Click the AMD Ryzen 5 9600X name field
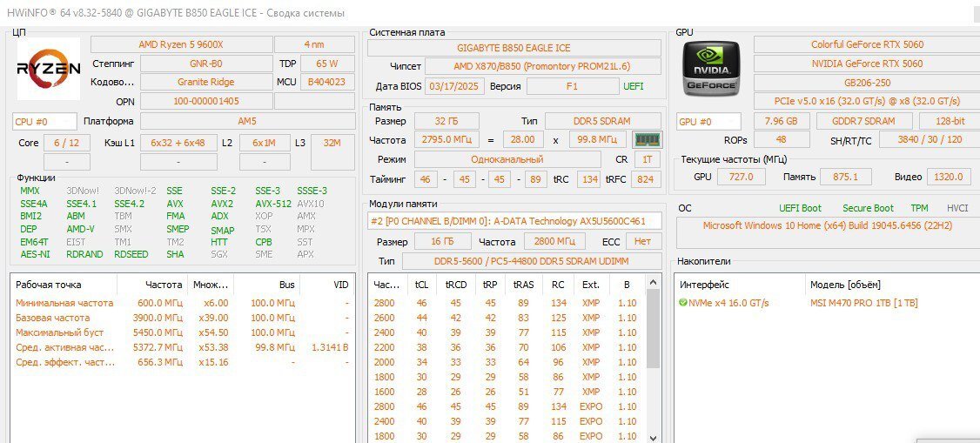Viewport: 980px width, 443px height. coord(181,44)
